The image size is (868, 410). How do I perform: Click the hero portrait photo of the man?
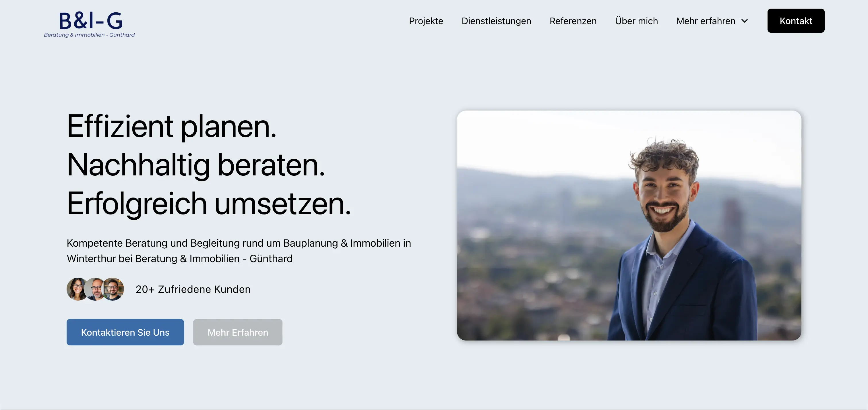click(629, 225)
